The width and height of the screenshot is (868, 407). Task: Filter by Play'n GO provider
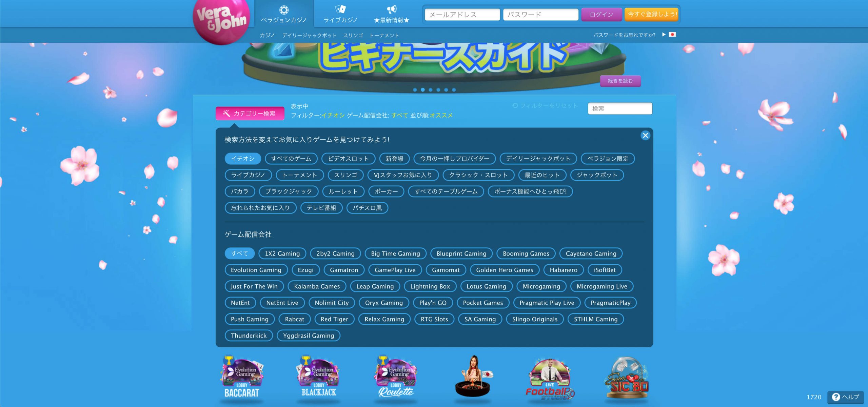click(x=433, y=303)
